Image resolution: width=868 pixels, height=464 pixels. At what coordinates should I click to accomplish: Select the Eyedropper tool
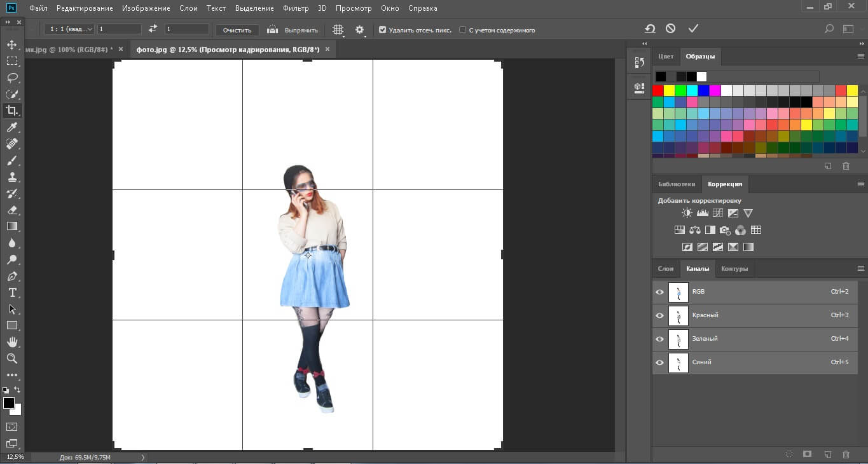click(x=11, y=128)
